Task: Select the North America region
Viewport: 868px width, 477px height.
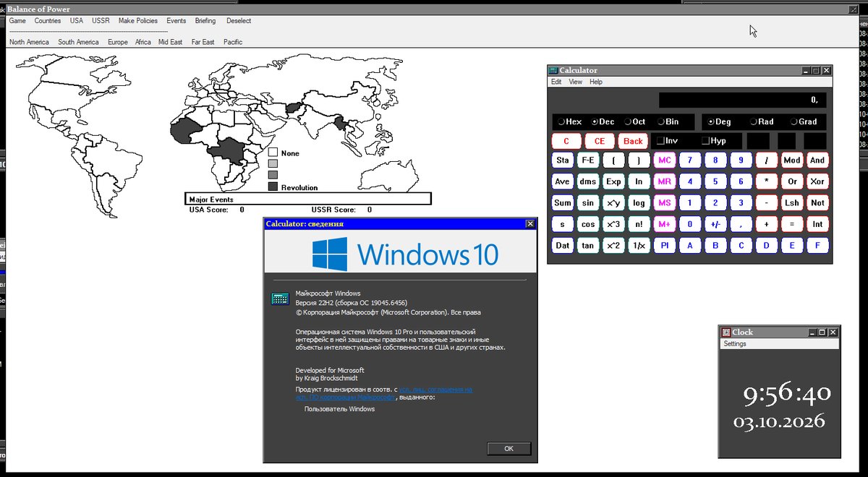Action: coord(29,42)
